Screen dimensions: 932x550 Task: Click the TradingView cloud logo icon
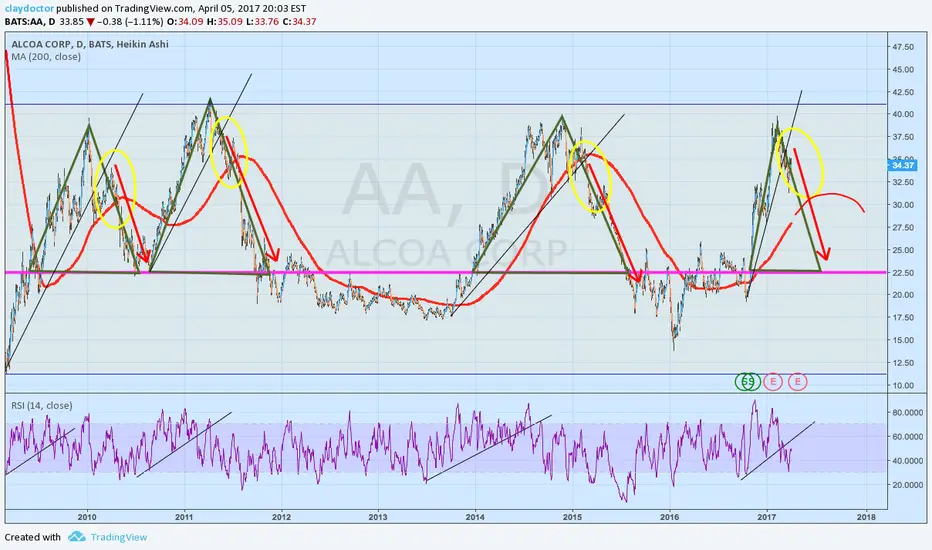pyautogui.click(x=77, y=537)
